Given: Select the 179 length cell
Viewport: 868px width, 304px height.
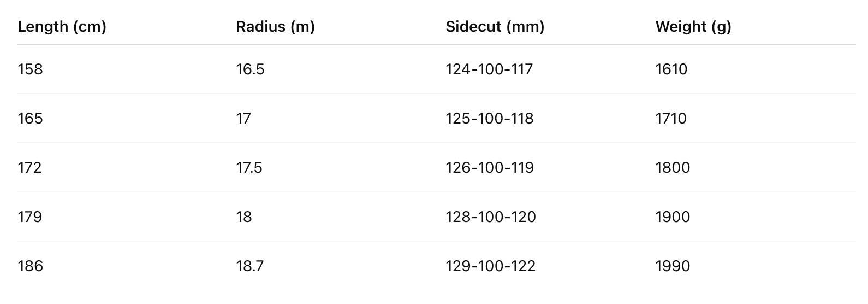Looking at the screenshot, I should [30, 217].
